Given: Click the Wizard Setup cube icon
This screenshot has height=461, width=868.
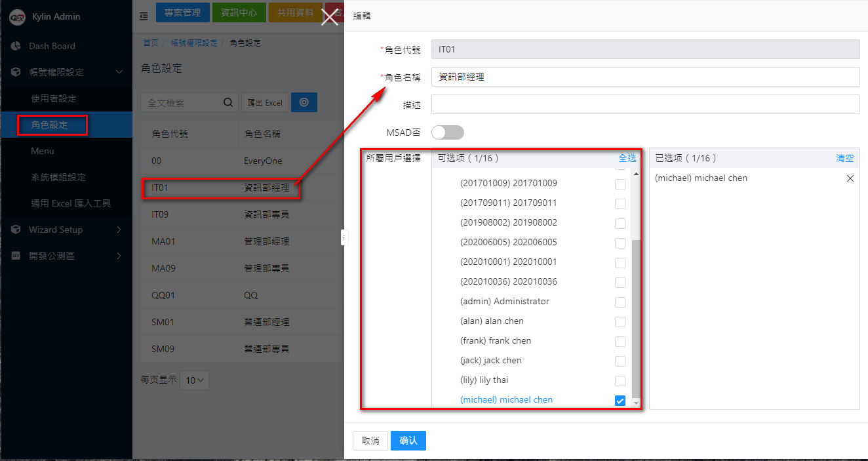Looking at the screenshot, I should [16, 230].
